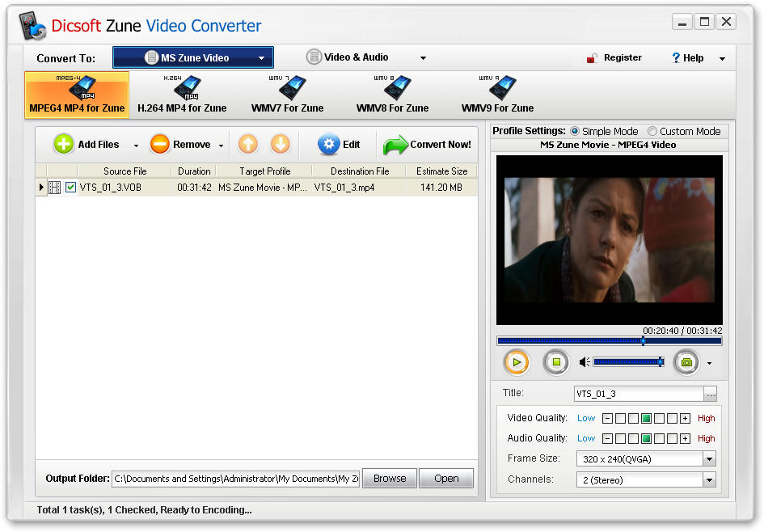The image size is (764, 532).
Task: Select H.264 MP4 for Zune profile
Action: point(182,95)
